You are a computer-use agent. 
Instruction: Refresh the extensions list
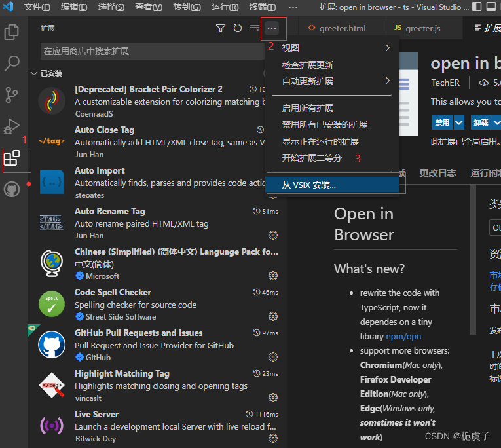237,28
